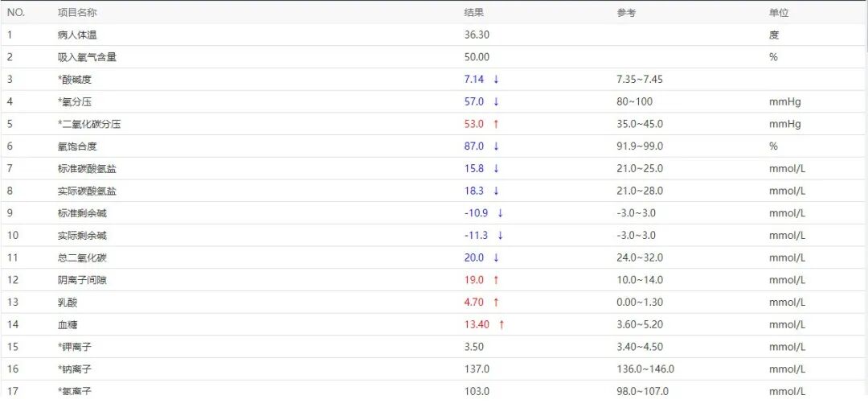
Task: Click the result value 7.14
Action: pyautogui.click(x=474, y=79)
